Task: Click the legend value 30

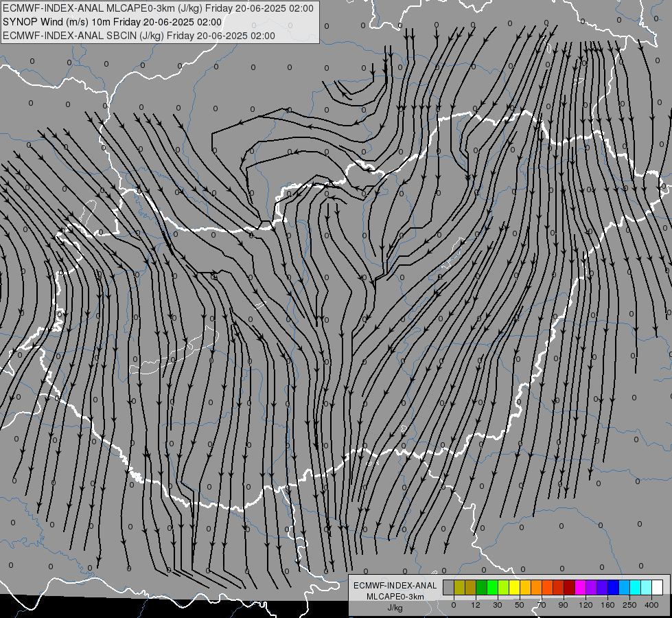Action: tap(498, 605)
